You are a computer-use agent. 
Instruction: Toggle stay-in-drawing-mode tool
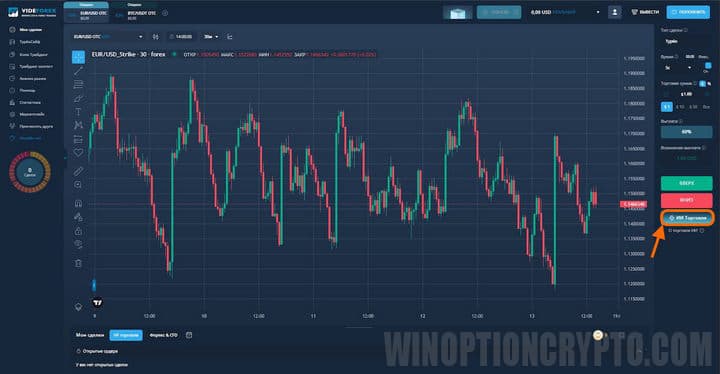pyautogui.click(x=79, y=217)
